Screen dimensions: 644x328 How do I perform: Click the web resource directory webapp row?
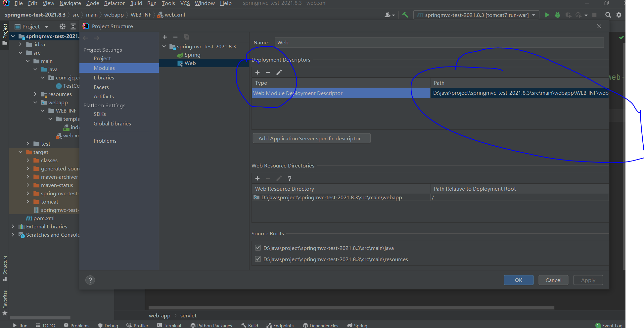point(430,198)
